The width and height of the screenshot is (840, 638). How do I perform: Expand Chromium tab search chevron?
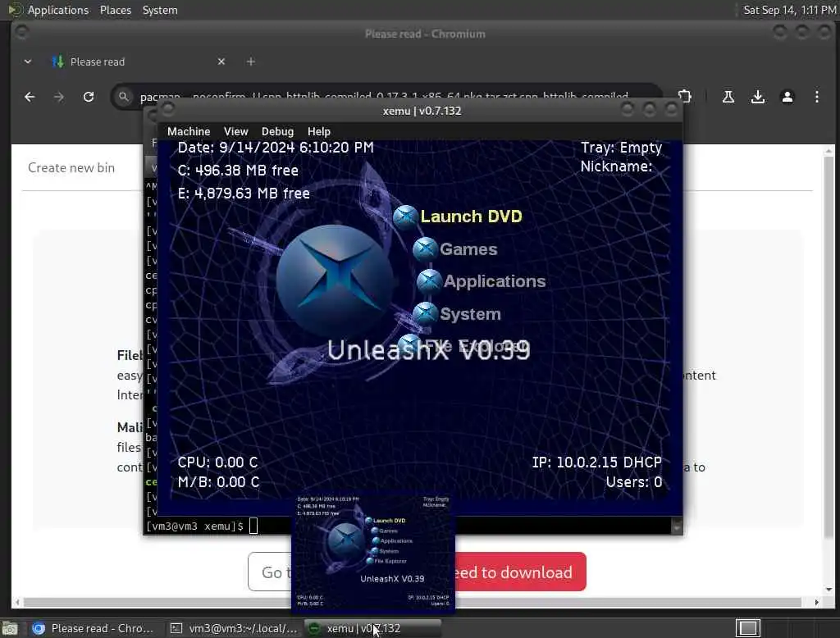coord(28,62)
